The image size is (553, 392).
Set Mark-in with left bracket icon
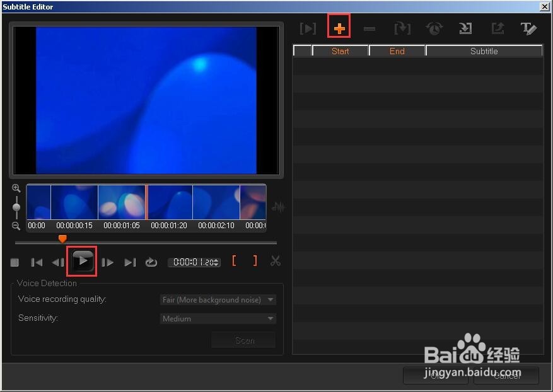coord(234,261)
